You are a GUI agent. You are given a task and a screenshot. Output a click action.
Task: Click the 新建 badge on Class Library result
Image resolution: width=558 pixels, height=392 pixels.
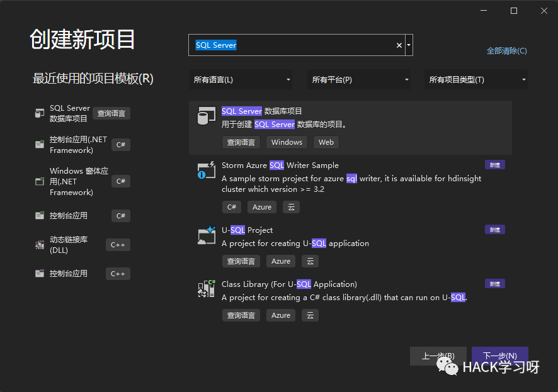pos(494,284)
